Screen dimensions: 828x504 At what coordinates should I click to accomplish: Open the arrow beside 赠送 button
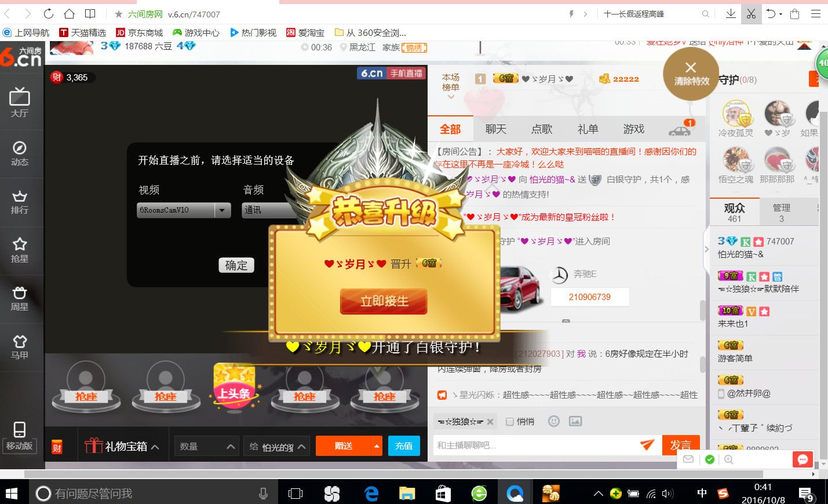(377, 446)
